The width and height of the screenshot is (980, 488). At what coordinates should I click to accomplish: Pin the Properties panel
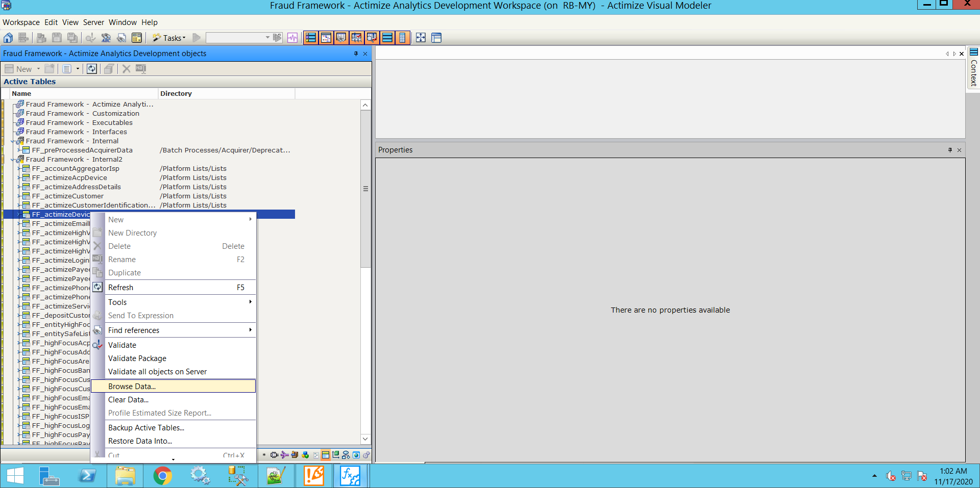(x=950, y=150)
